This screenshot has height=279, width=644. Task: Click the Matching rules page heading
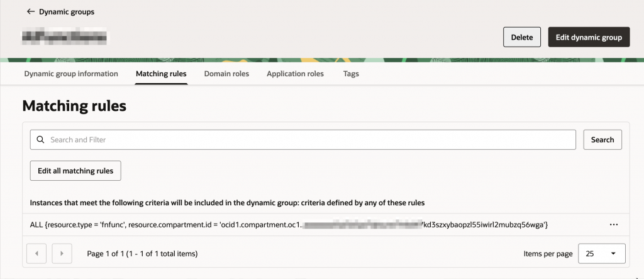coord(74,106)
